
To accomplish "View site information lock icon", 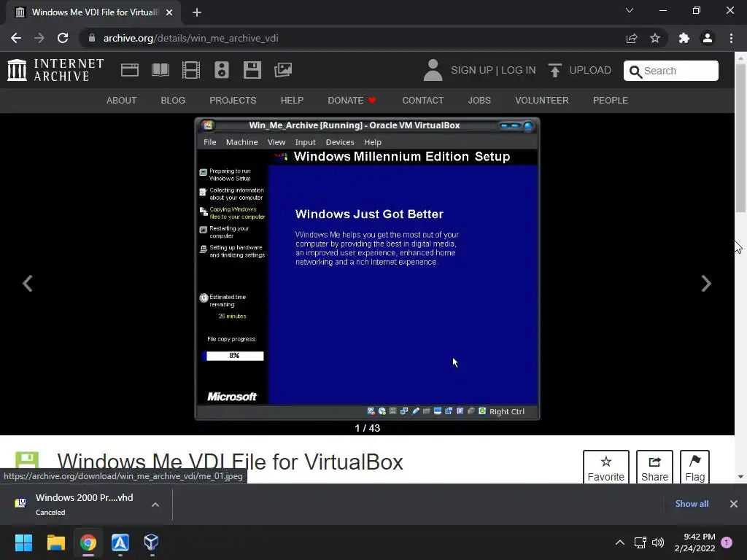I will pos(92,38).
